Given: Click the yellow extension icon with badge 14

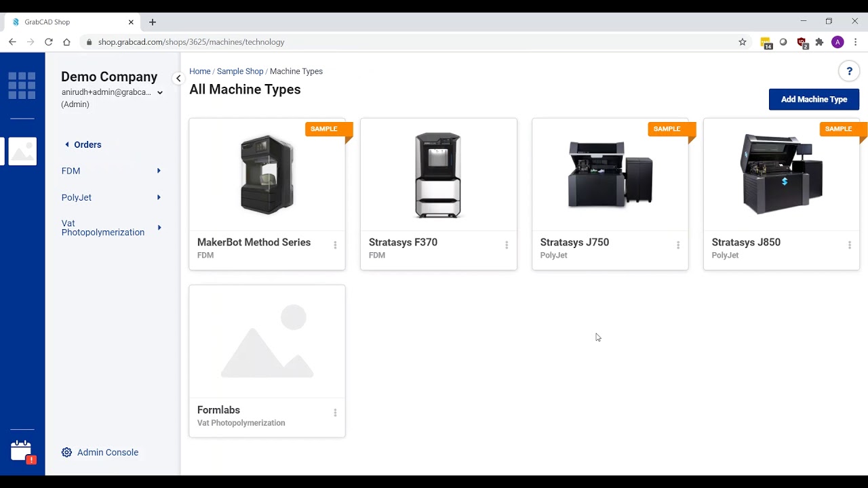Looking at the screenshot, I should [x=766, y=43].
